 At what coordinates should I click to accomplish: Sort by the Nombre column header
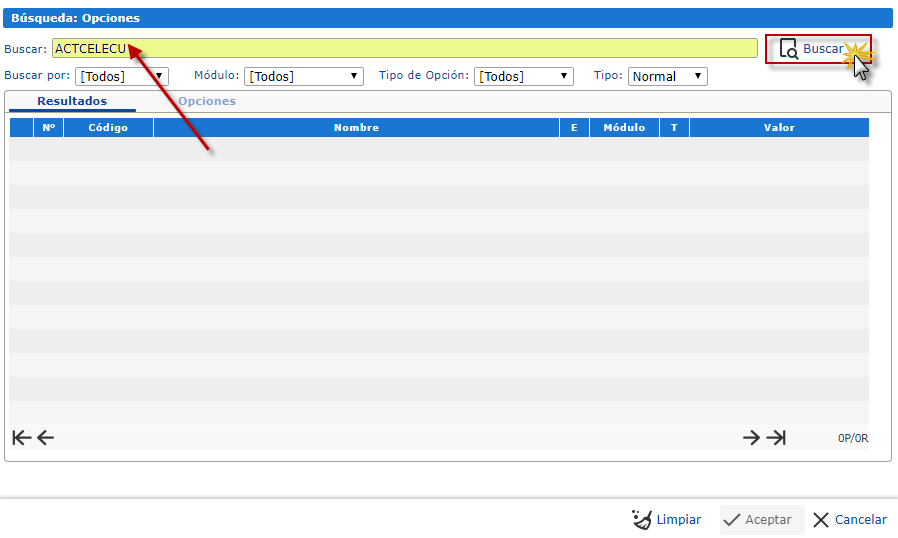point(356,128)
